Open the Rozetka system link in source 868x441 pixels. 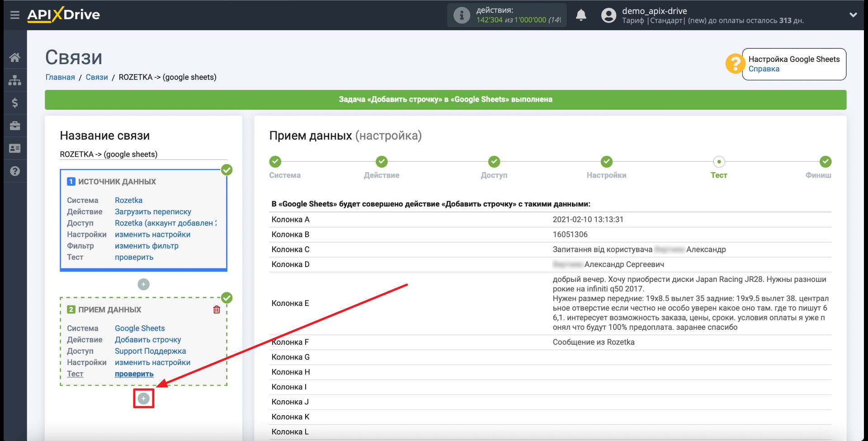[128, 200]
